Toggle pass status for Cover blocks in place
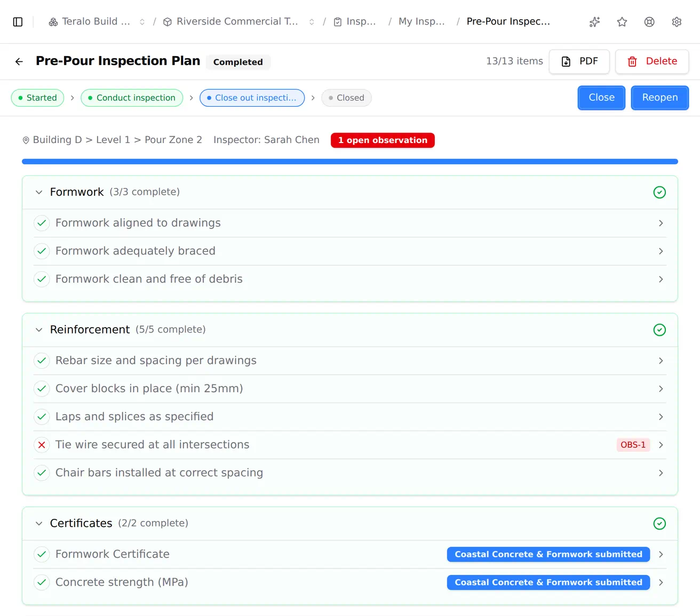This screenshot has width=700, height=616. 42,389
